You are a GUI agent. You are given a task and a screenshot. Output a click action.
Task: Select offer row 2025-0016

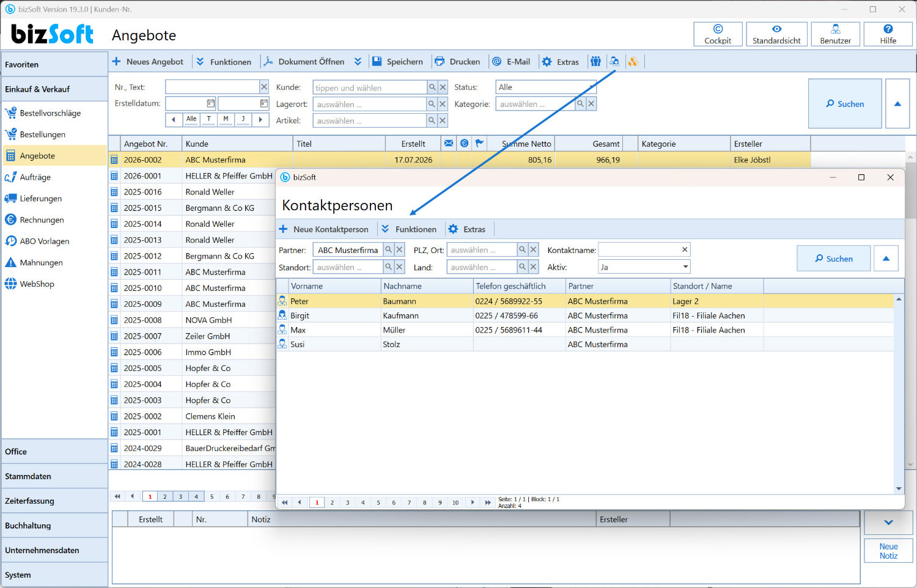click(x=193, y=192)
